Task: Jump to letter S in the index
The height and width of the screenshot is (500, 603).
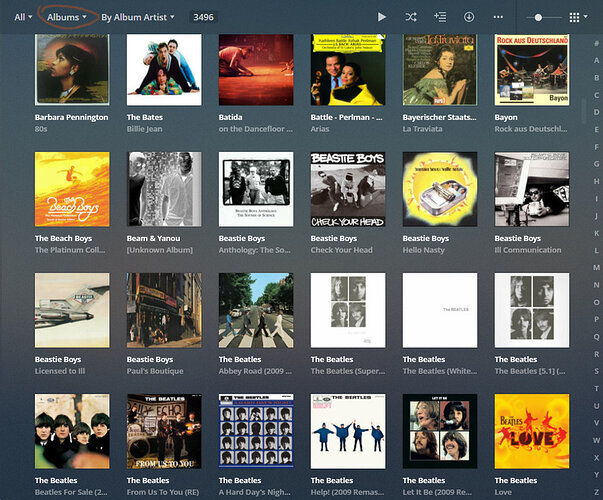Action: coord(596,371)
